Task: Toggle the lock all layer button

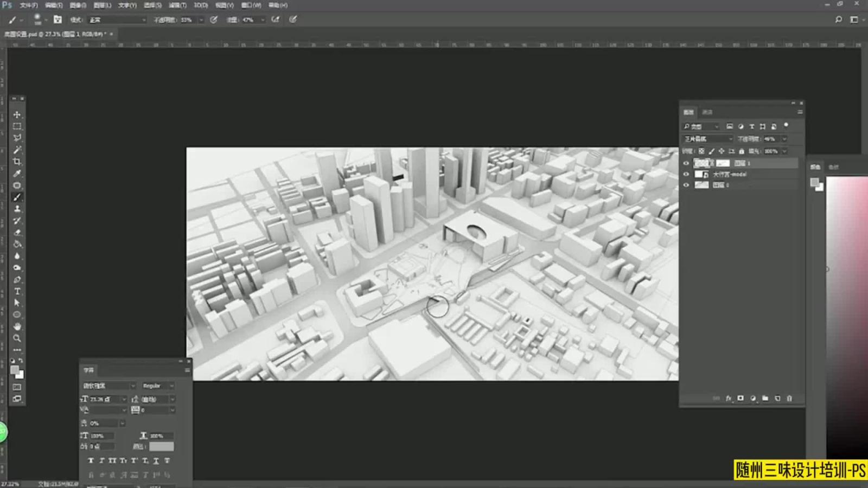Action: (742, 151)
